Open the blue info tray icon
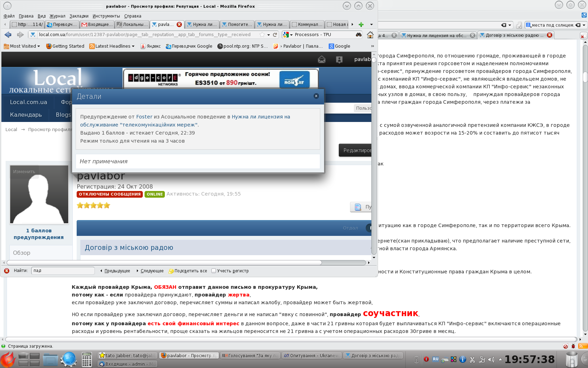 [x=463, y=360]
